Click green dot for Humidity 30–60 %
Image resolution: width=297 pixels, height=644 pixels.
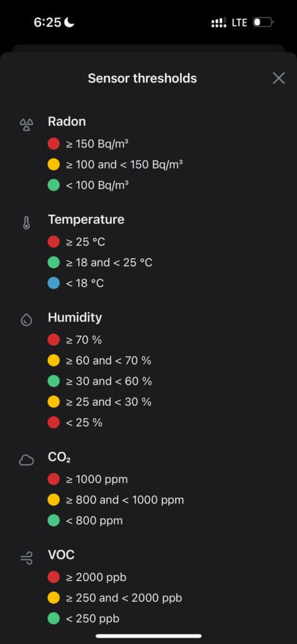click(x=54, y=381)
